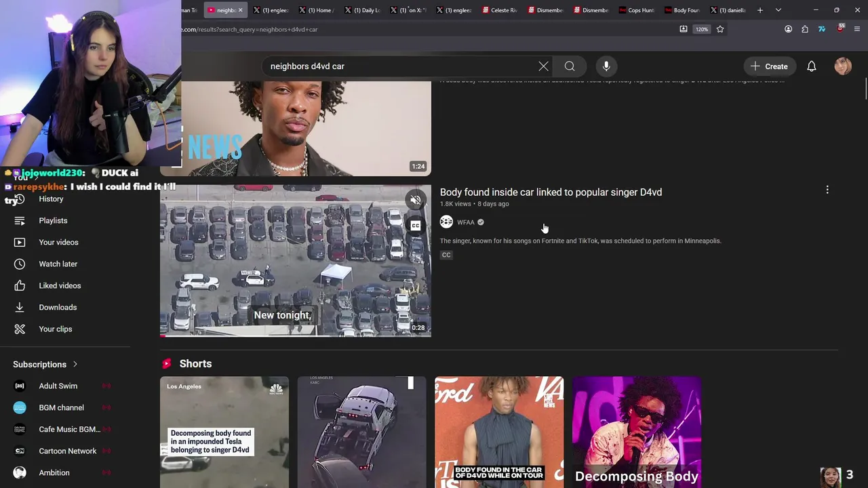Screen dimensions: 868x488
Task: Open the Decomposing Body short
Action: point(636,432)
